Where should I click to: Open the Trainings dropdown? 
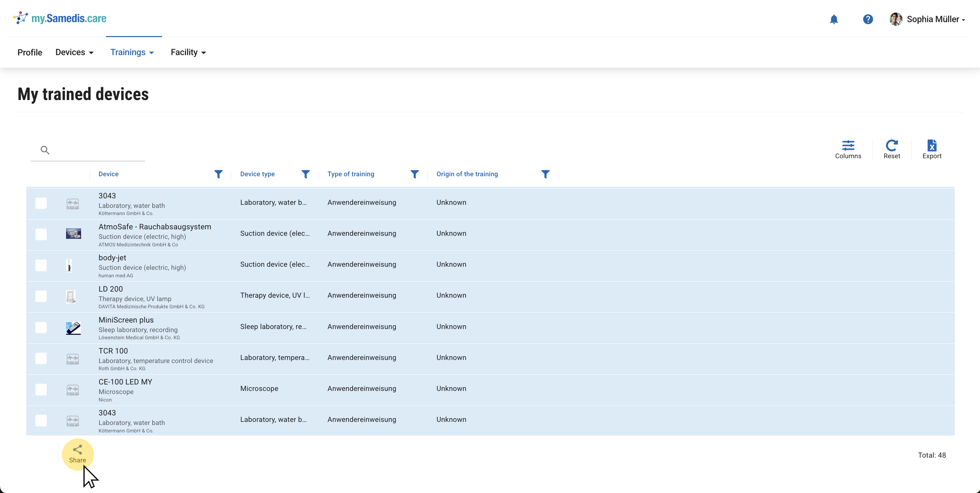coord(132,52)
